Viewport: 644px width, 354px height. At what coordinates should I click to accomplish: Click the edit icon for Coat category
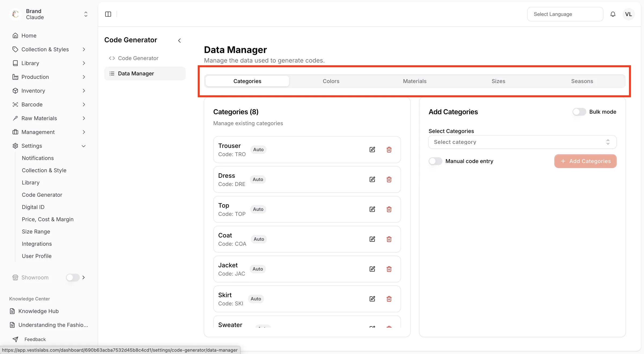372,239
